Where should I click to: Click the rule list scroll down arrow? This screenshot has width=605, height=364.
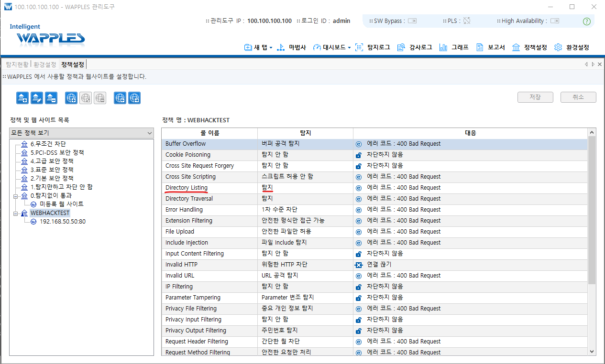592,352
